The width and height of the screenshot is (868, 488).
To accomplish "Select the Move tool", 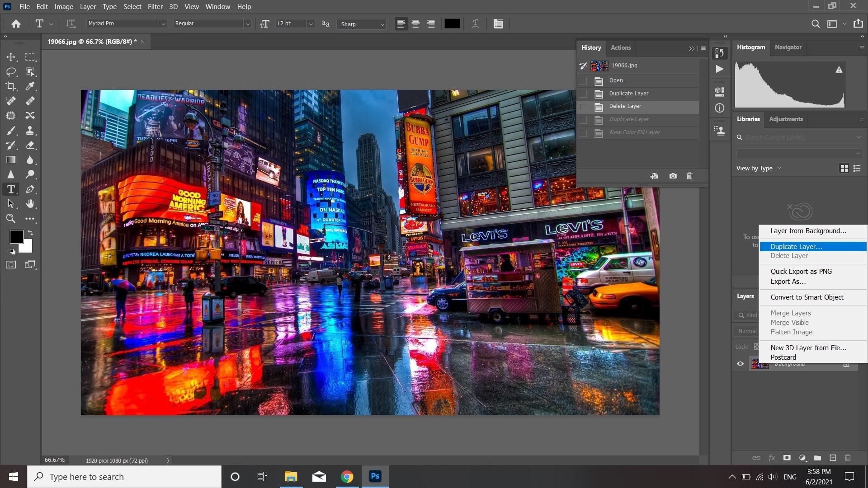I will (x=11, y=57).
